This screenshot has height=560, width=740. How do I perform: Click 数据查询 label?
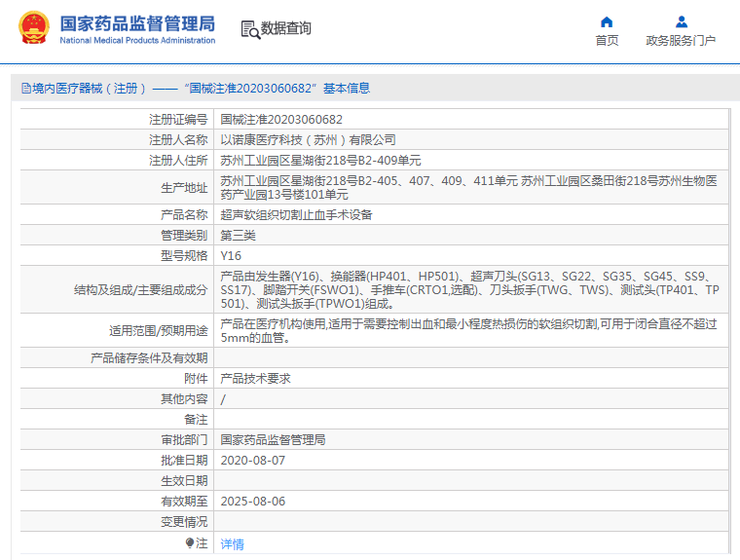[286, 28]
